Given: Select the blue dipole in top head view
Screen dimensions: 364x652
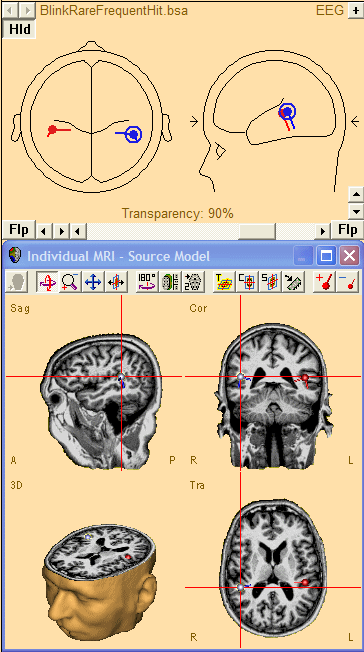Looking at the screenshot, I should pyautogui.click(x=134, y=134).
